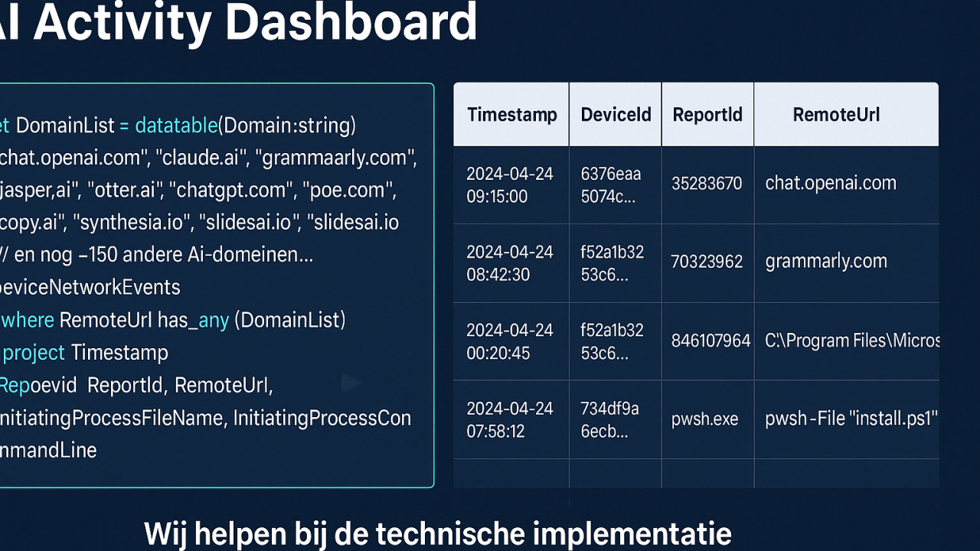
Task: Select the ReportId column header
Action: point(707,115)
